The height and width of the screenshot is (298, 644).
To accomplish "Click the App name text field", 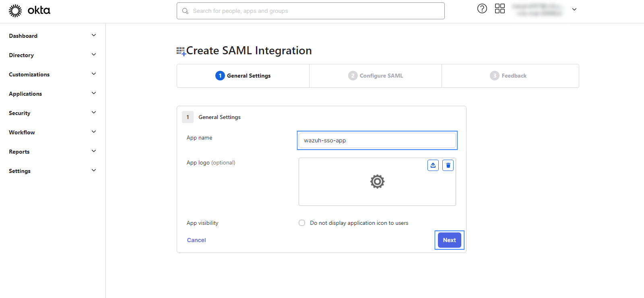I will 377,140.
